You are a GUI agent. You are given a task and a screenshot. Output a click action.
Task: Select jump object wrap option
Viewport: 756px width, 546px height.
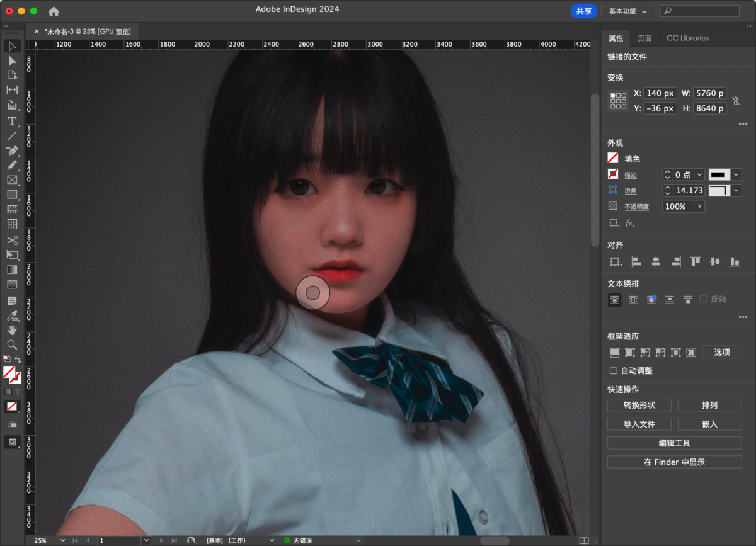click(x=670, y=300)
